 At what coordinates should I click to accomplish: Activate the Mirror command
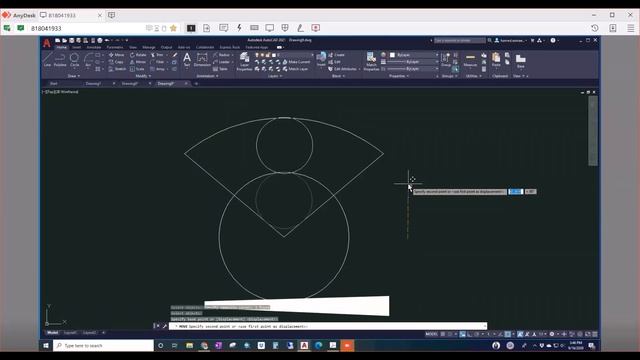point(138,62)
